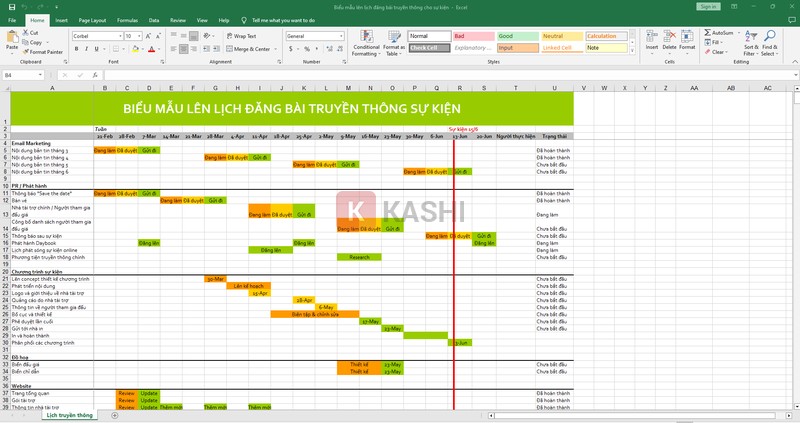Expand the formula bar
The image size is (800, 423).
point(795,75)
